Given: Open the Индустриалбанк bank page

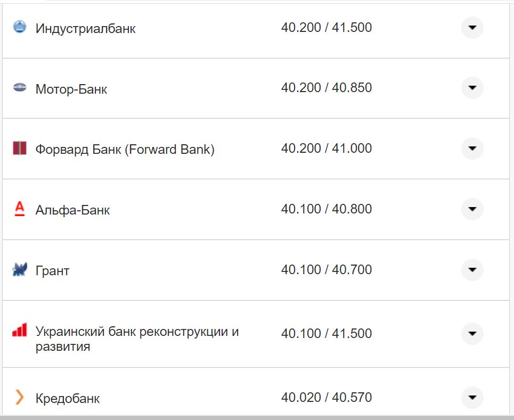Looking at the screenshot, I should tap(85, 28).
